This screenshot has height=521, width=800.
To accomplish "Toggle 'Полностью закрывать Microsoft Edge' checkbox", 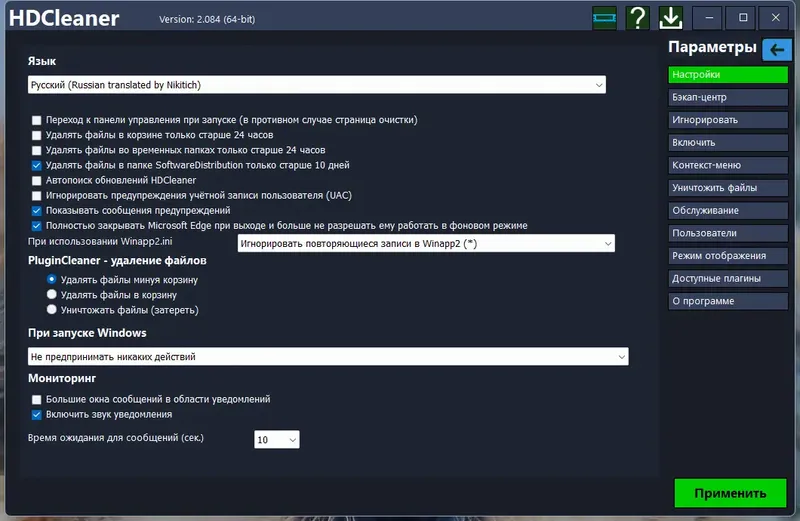I will click(36, 226).
